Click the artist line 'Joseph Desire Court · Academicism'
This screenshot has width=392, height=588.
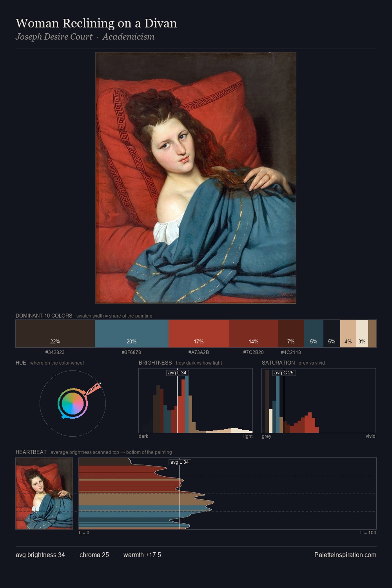(x=85, y=37)
